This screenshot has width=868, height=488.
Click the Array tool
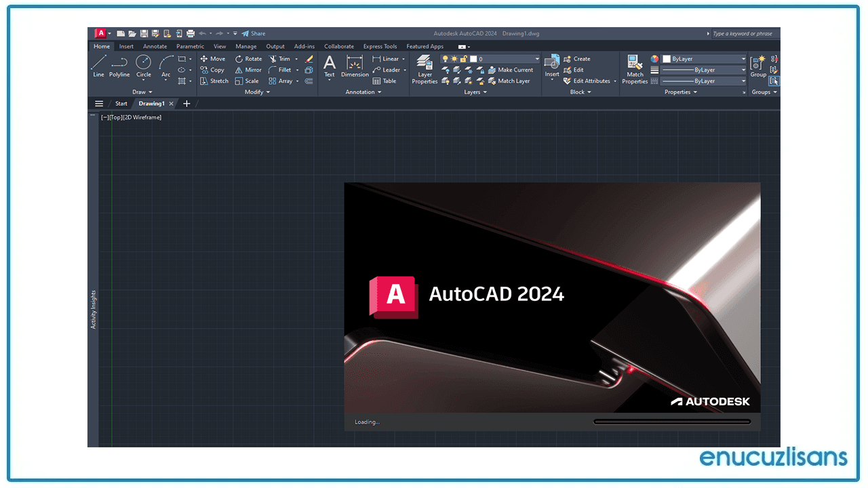coord(281,81)
